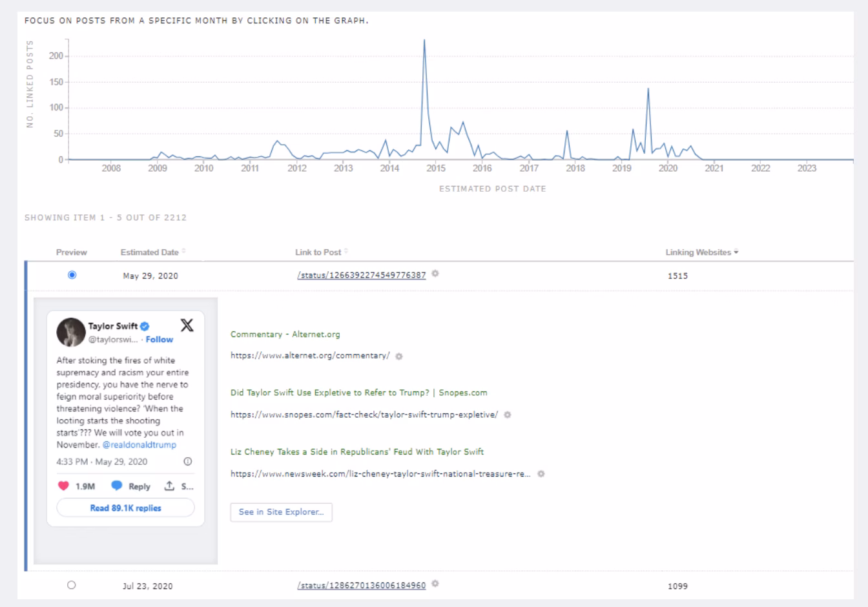This screenshot has height=607, width=868.
Task: Click the heart like icon on tweet
Action: (x=63, y=486)
